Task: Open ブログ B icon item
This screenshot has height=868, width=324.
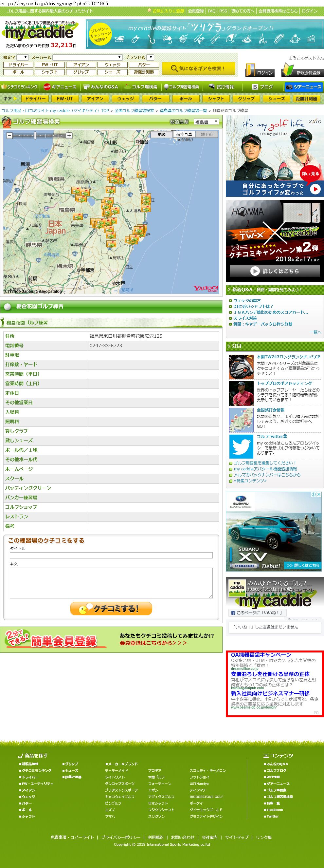Action: click(263, 86)
